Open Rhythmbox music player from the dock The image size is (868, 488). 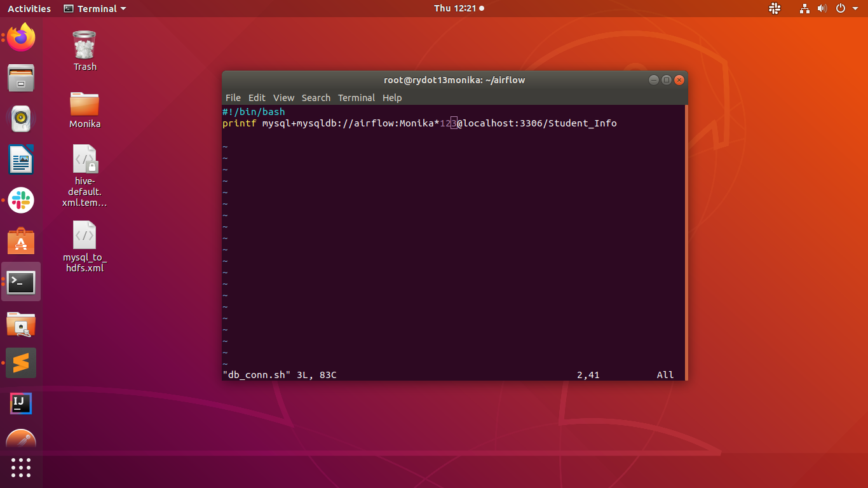[21, 118]
